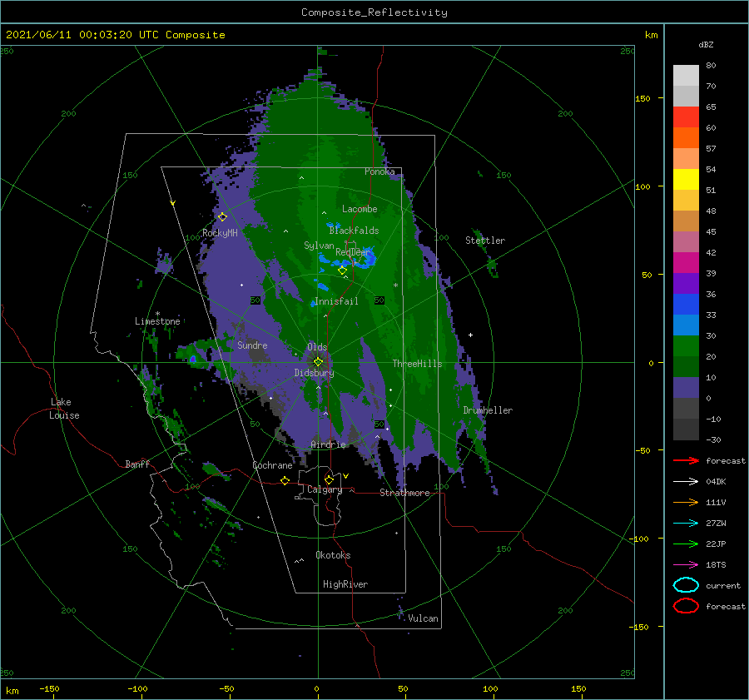Click the yellow diamond marker near Cochrane
749x700 pixels.
(285, 480)
